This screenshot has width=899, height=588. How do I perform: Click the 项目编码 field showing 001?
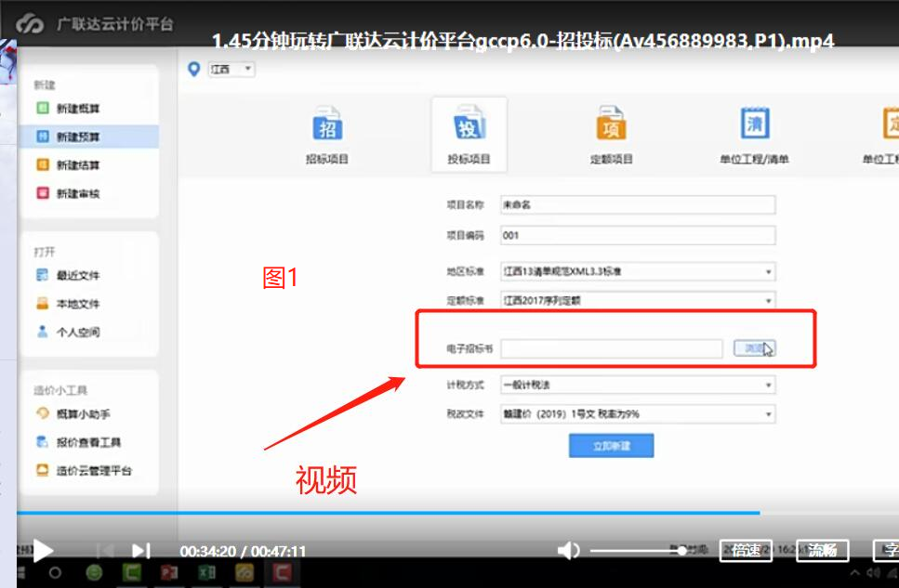[638, 235]
